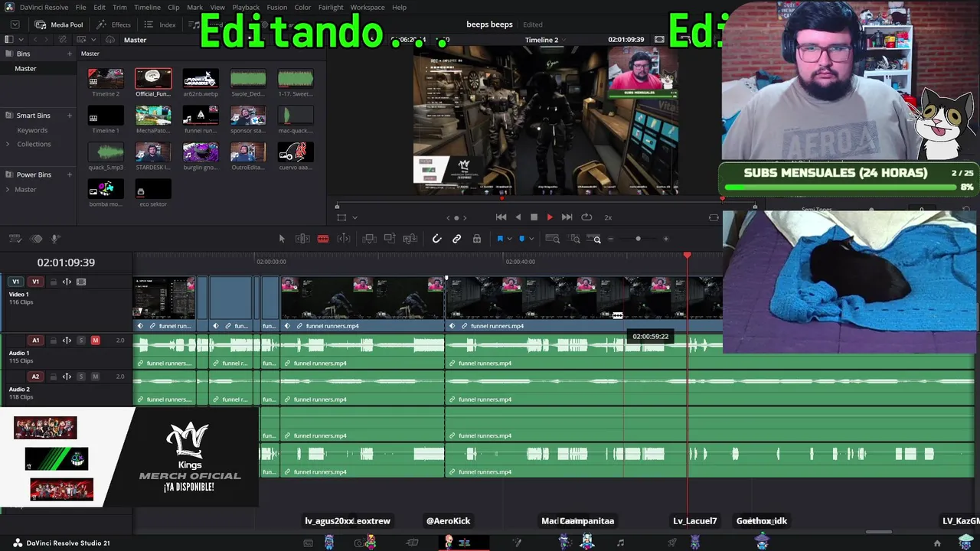Image resolution: width=980 pixels, height=551 pixels.
Task: Solo the Audio 1 track
Action: 81,340
